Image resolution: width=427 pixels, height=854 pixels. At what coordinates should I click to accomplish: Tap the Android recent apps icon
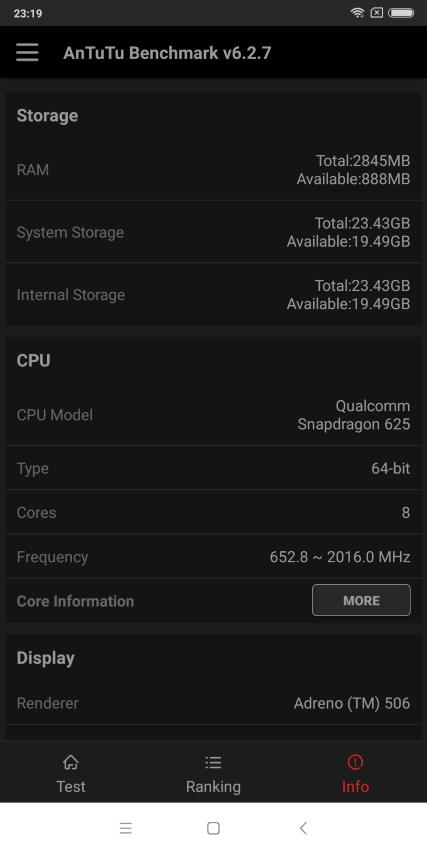tap(126, 828)
